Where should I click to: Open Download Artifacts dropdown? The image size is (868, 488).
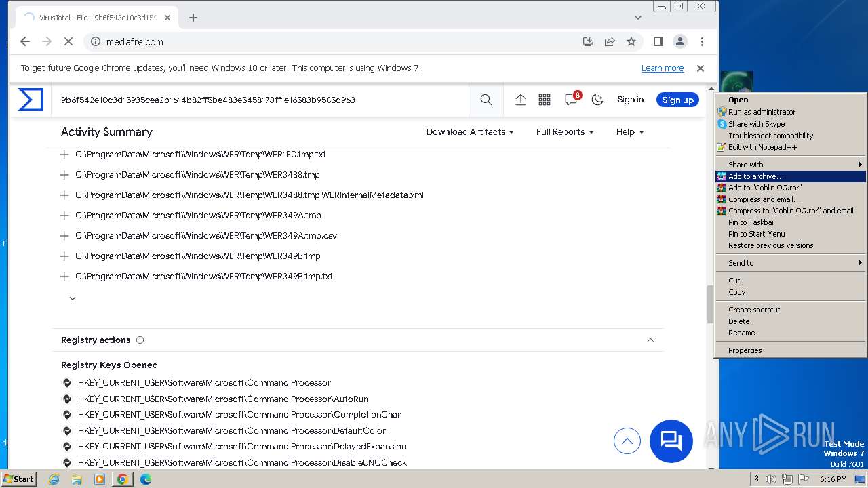click(x=470, y=132)
